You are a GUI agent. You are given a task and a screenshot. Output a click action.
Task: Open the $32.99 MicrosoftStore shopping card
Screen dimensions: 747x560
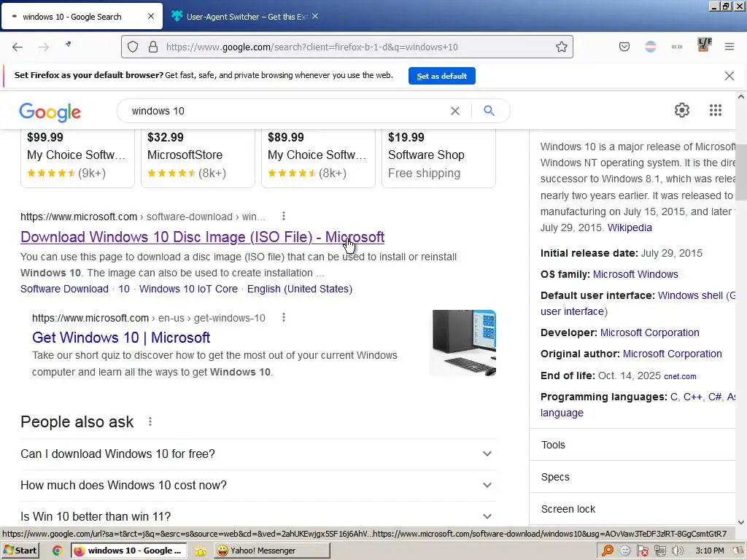coord(198,158)
